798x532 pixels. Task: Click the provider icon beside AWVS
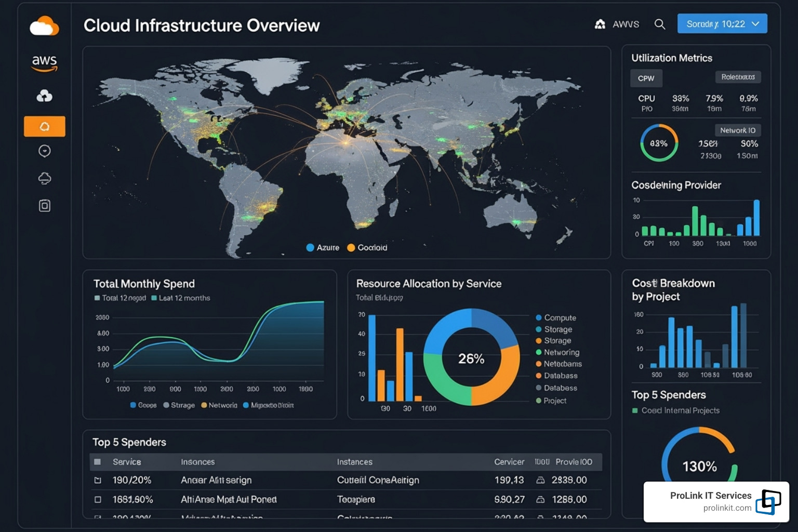(x=600, y=24)
